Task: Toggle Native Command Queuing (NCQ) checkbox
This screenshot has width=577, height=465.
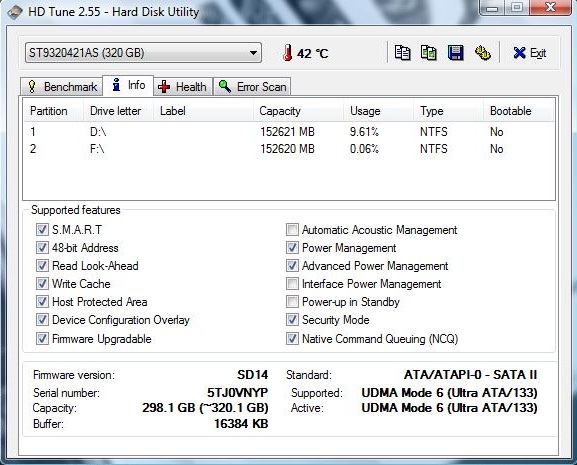Action: click(292, 338)
